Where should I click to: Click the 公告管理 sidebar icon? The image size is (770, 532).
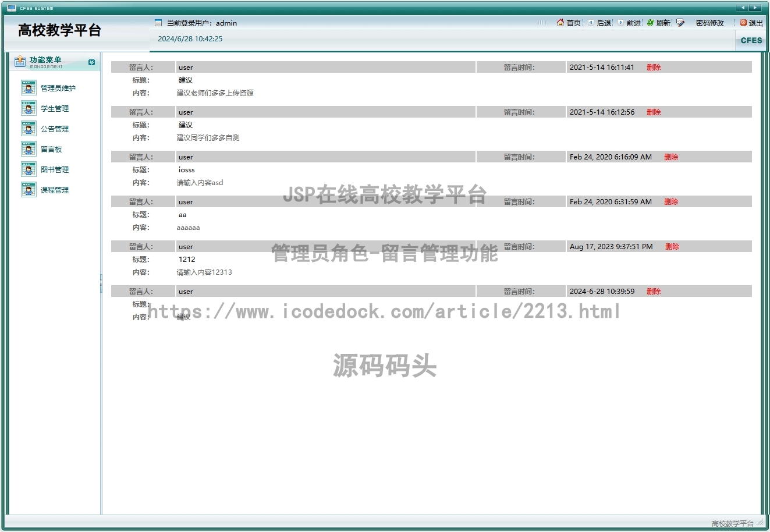click(x=29, y=129)
